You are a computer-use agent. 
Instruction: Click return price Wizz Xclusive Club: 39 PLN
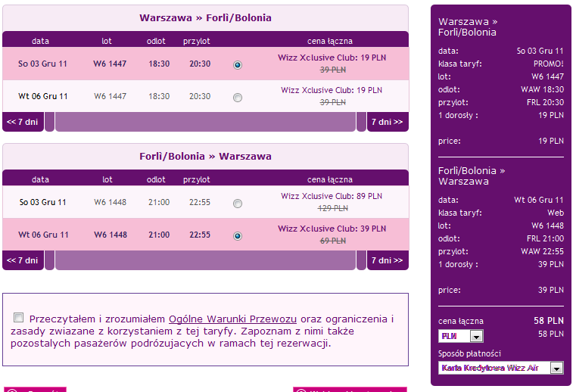click(x=332, y=229)
